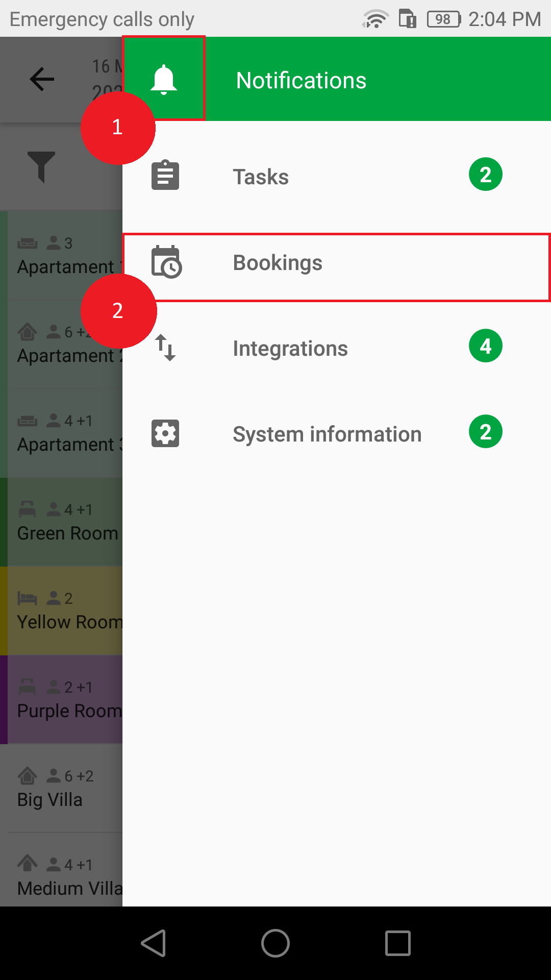Select the Bookings calendar clock icon
This screenshot has height=980, width=551.
pyautogui.click(x=166, y=262)
